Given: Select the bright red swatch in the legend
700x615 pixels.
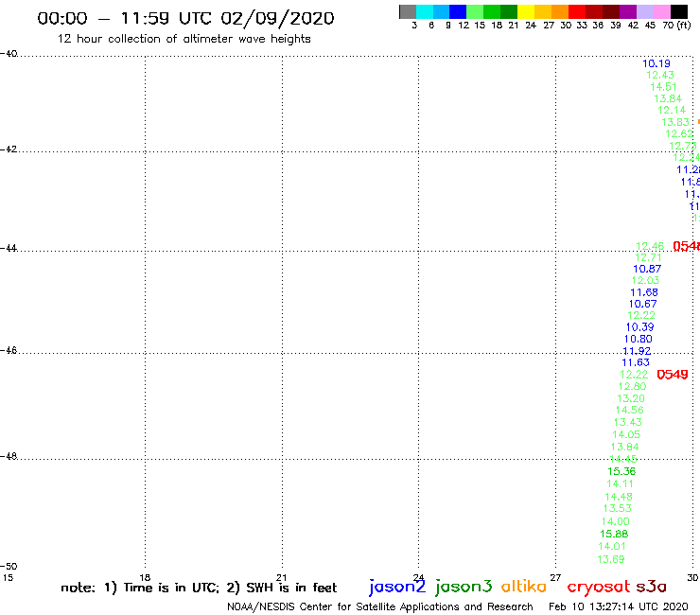Looking at the screenshot, I should coord(577,12).
